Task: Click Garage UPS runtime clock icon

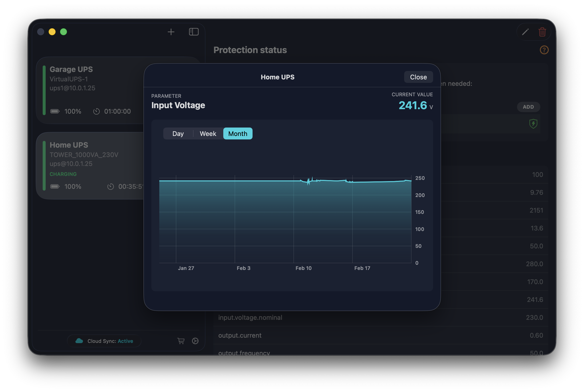Action: pyautogui.click(x=97, y=111)
